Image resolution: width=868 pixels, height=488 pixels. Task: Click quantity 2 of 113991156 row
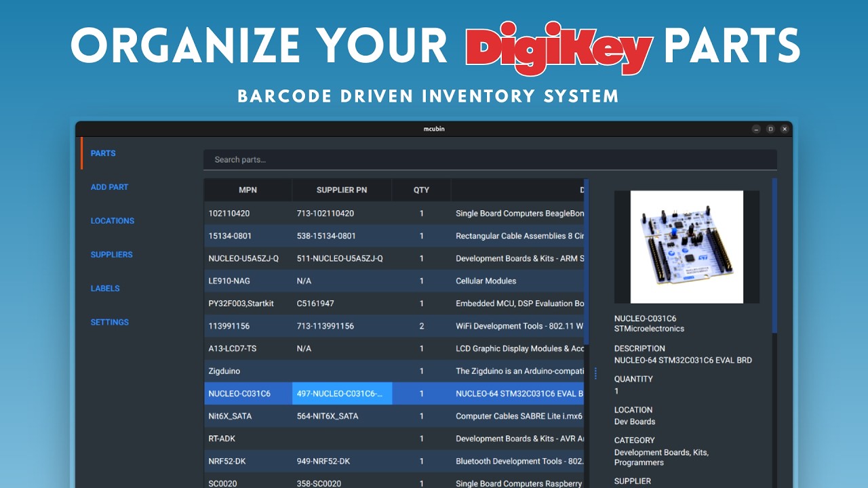(421, 326)
